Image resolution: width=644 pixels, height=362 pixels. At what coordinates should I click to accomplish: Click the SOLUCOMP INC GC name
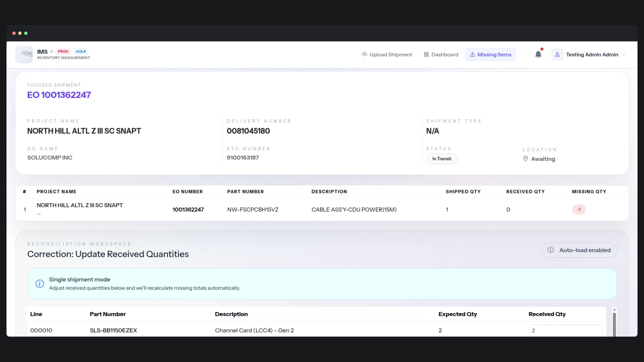pos(50,158)
